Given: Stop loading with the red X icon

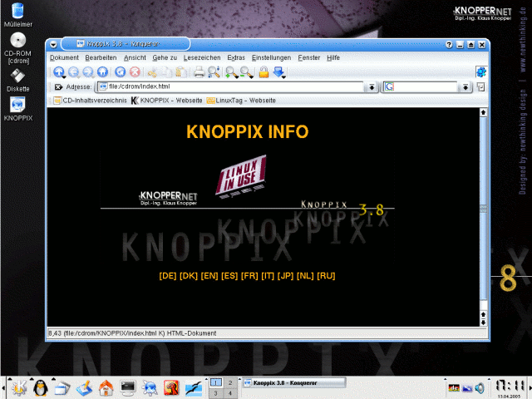Looking at the screenshot, I should pos(135,72).
